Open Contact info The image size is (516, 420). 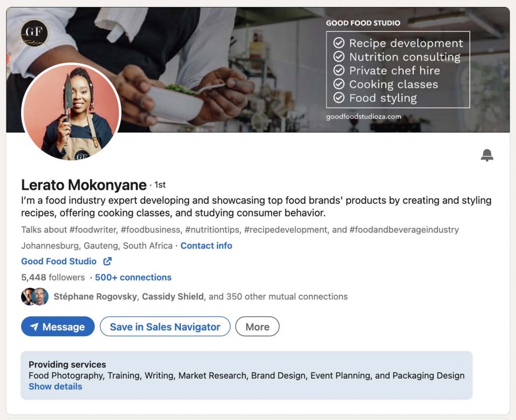tap(207, 245)
